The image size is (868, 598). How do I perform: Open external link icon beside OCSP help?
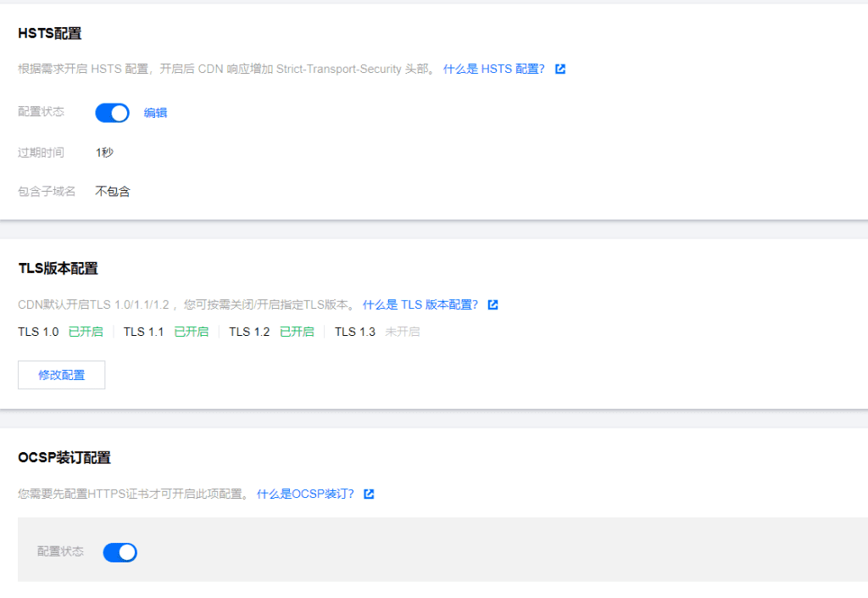pyautogui.click(x=369, y=494)
